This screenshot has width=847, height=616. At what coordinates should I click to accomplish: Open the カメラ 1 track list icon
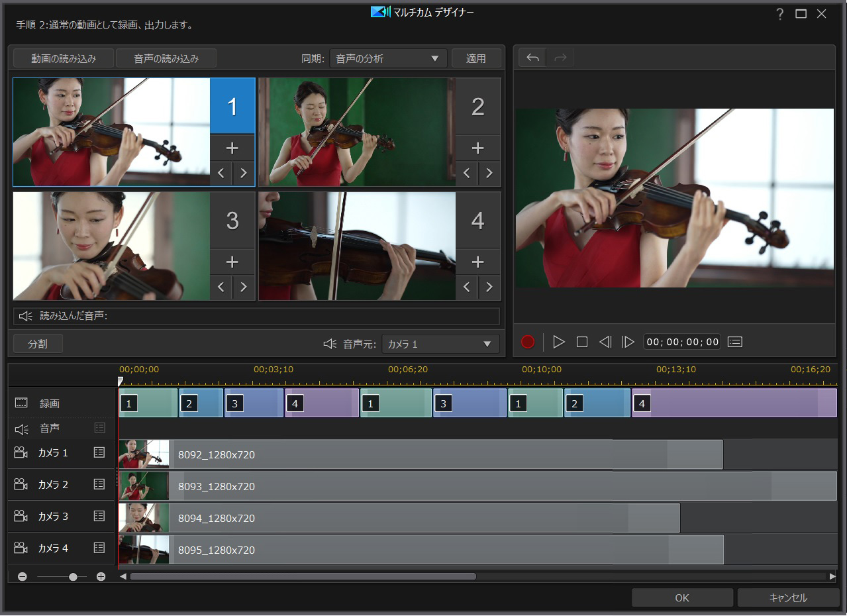tap(99, 452)
